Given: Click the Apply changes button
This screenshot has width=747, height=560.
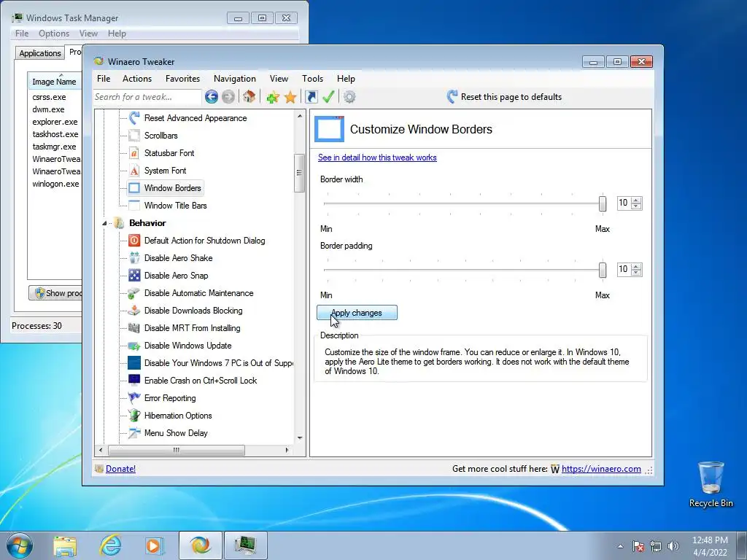Looking at the screenshot, I should 357,313.
